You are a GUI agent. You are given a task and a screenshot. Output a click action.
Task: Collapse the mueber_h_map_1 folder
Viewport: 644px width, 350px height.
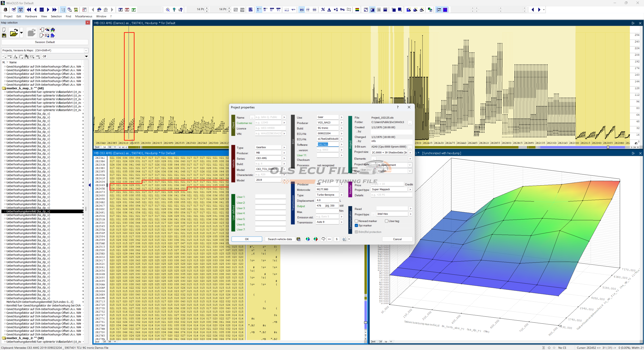(4, 88)
